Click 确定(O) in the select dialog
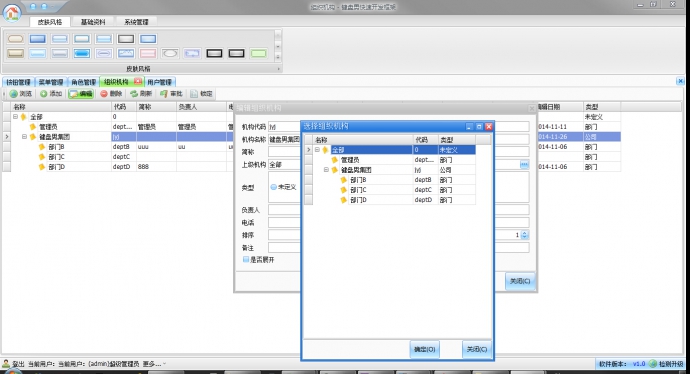Image resolution: width=690 pixels, height=374 pixels. pos(424,349)
